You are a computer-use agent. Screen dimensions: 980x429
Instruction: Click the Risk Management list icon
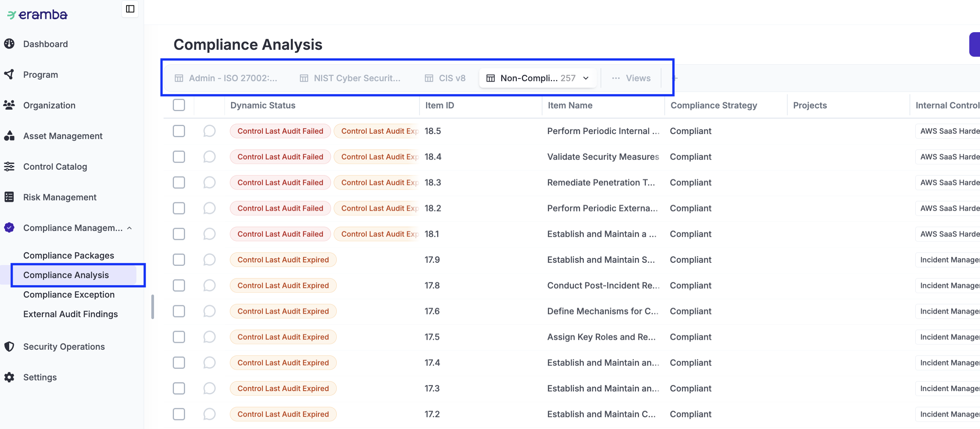click(9, 197)
